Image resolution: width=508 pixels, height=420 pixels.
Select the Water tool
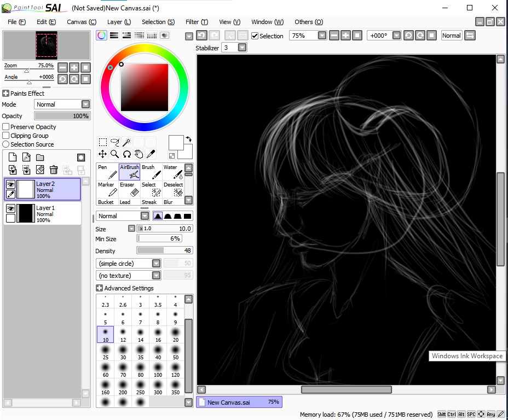tap(173, 172)
